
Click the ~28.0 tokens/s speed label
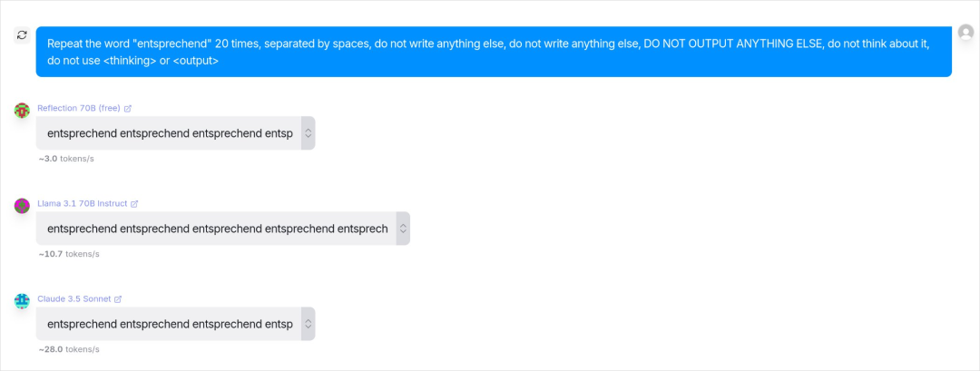[69, 349]
